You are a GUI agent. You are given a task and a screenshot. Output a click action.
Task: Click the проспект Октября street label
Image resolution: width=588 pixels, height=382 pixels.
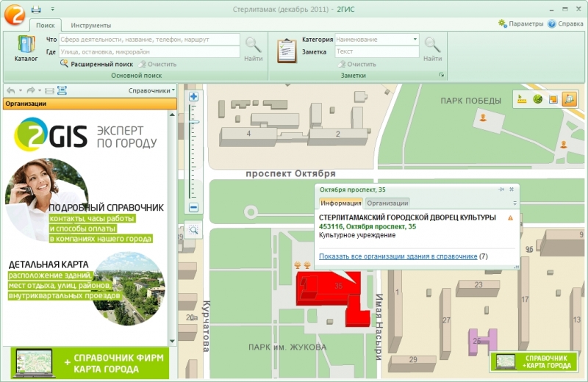[x=290, y=173]
